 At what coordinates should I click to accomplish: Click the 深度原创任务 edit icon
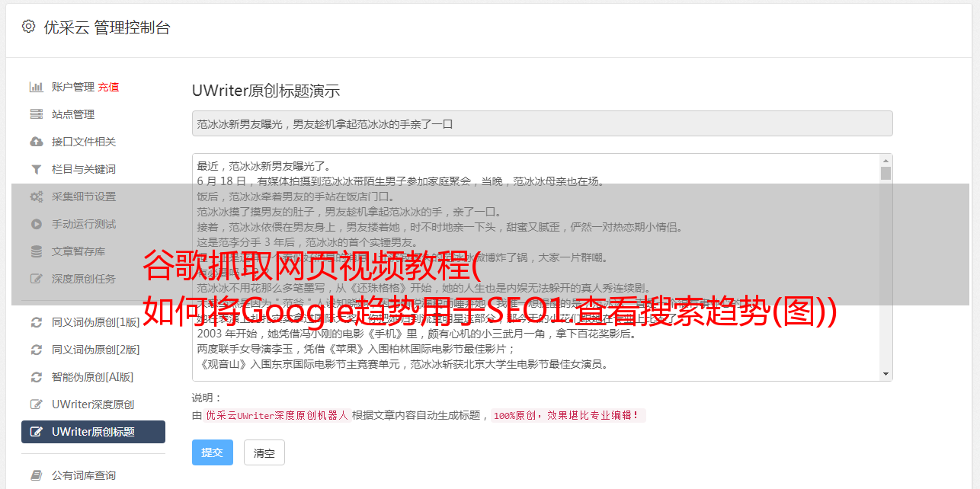coord(36,279)
